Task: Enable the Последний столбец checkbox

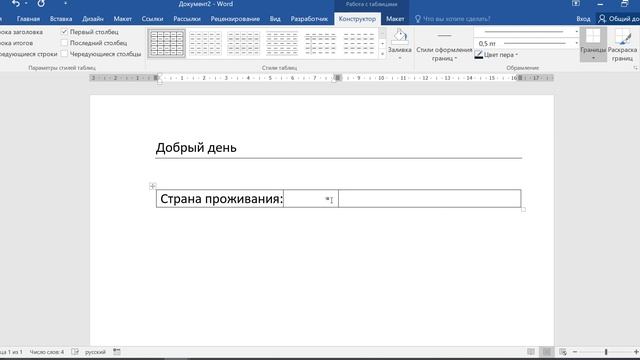Action: tap(64, 43)
